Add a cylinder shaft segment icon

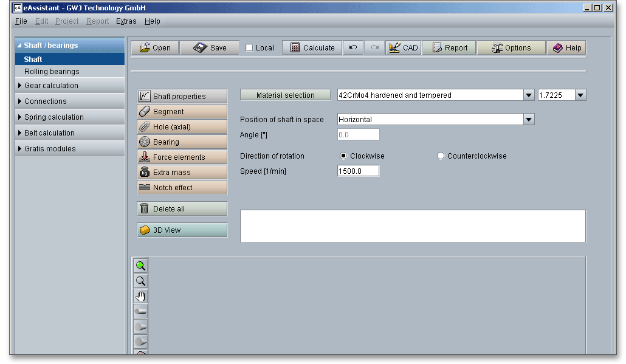click(140, 311)
